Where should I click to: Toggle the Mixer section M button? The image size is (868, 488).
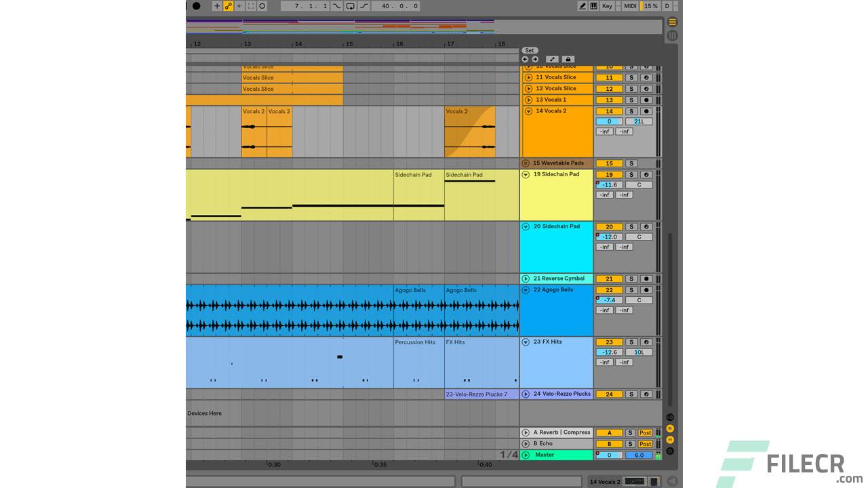click(x=670, y=440)
